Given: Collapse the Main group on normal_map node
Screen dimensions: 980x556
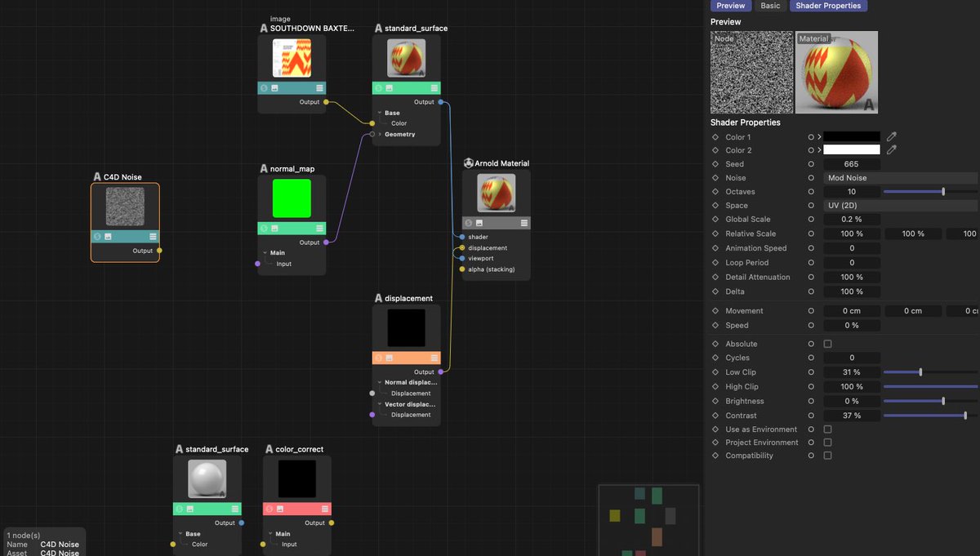Looking at the screenshot, I should [264, 253].
